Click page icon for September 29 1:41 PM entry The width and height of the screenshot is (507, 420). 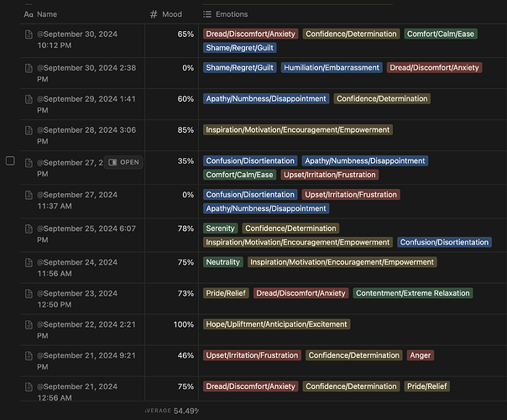tap(29, 99)
